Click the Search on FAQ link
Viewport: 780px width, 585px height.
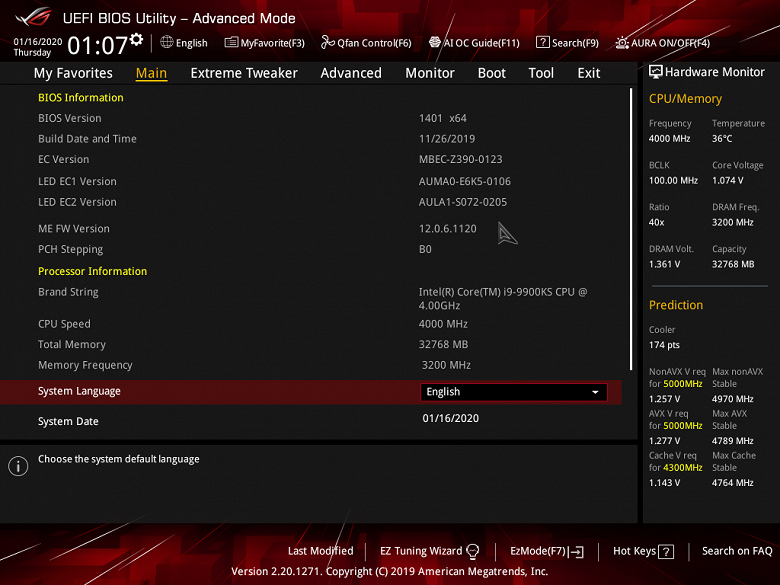737,551
